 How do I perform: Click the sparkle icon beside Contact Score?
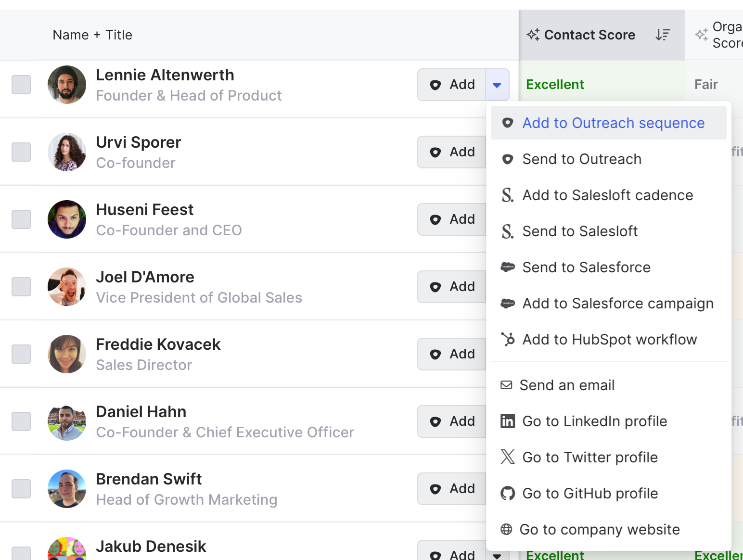(x=533, y=35)
